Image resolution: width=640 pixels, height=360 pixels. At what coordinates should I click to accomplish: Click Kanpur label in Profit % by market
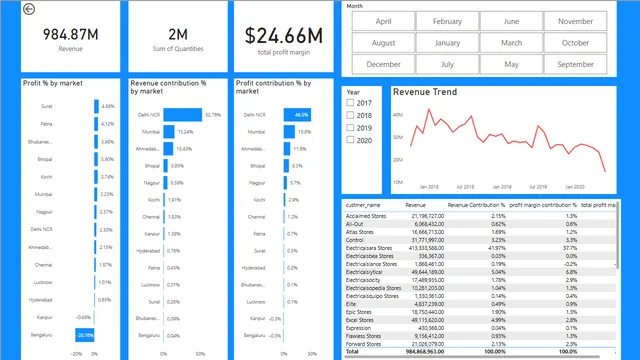point(44,317)
